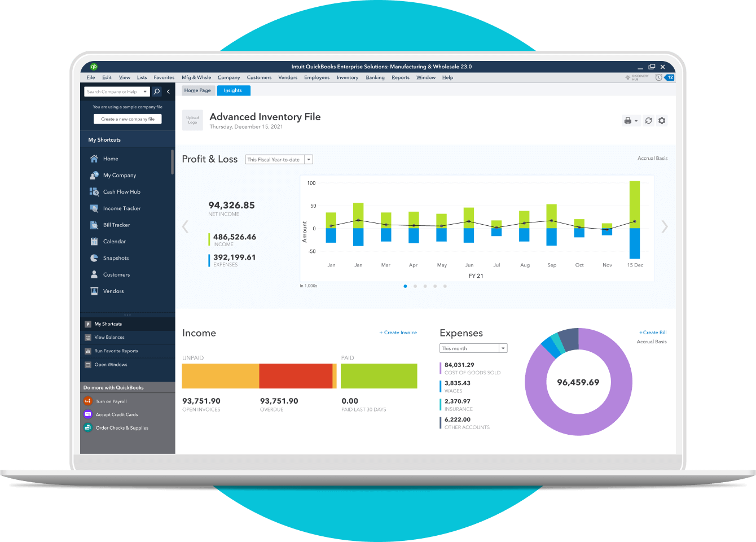Click the shortcuts list scrollbar

click(172, 162)
